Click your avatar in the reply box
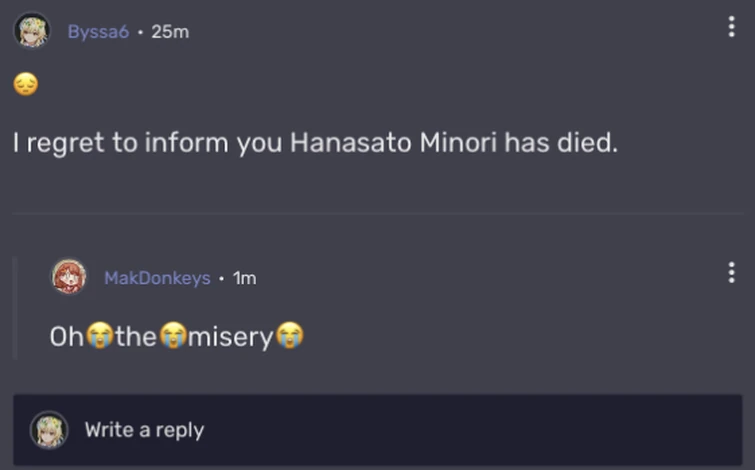 [49, 430]
